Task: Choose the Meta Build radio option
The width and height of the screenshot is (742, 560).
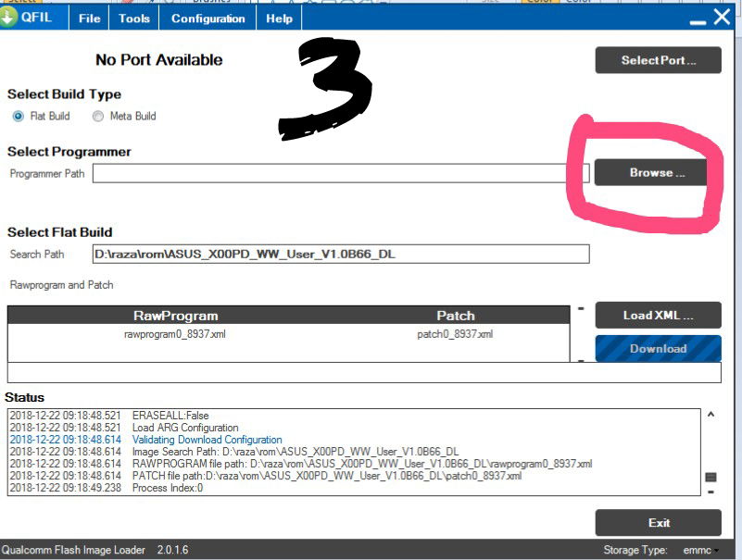Action: [x=98, y=116]
